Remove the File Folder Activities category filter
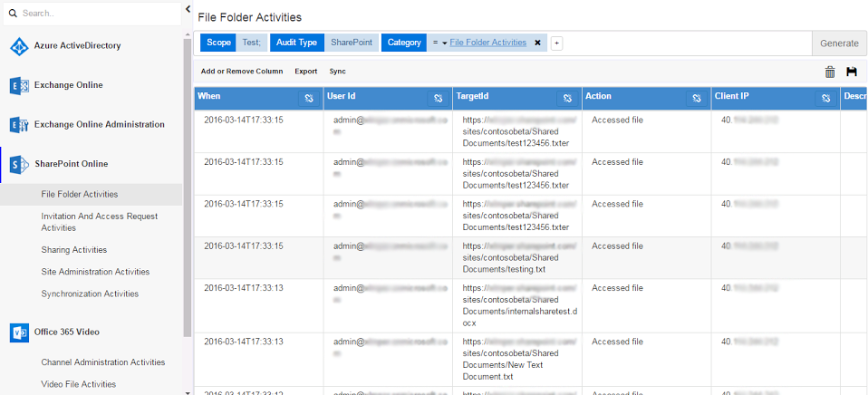 537,43
